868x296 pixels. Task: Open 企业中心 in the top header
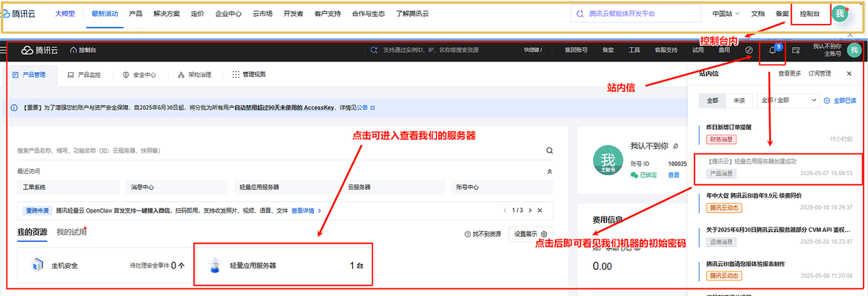pyautogui.click(x=229, y=14)
